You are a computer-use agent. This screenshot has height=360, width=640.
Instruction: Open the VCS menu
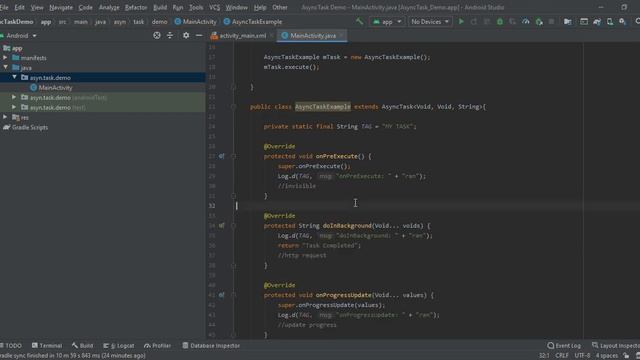point(214,7)
